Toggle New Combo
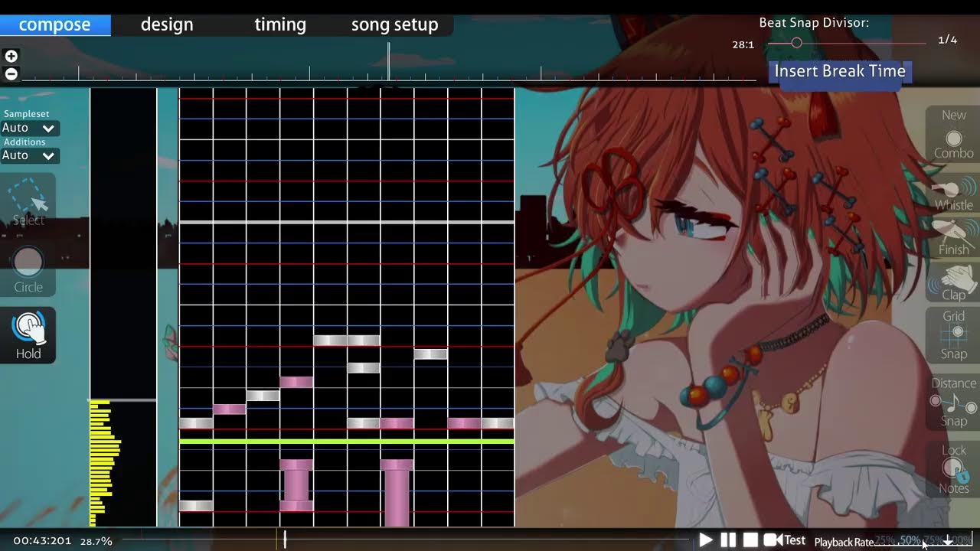Viewport: 980px width, 551px height. click(953, 134)
